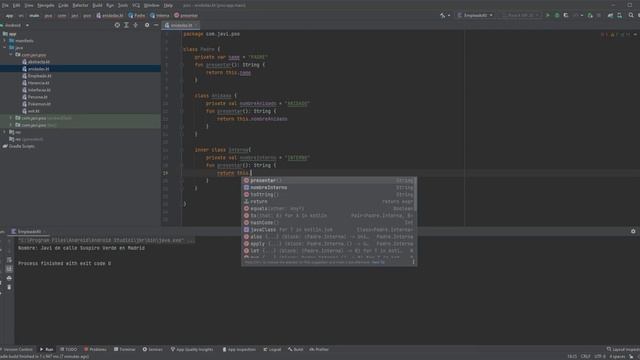Select Herencia.kt in project tree
The height and width of the screenshot is (360, 640).
point(36,83)
